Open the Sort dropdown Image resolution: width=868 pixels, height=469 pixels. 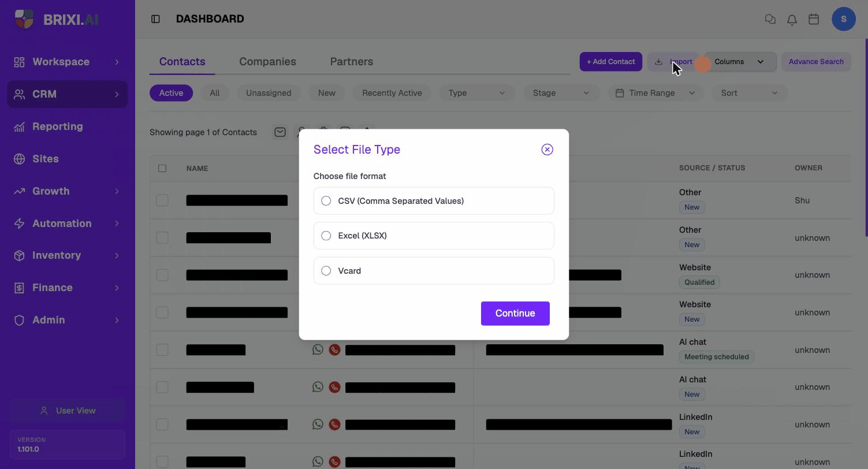point(750,93)
